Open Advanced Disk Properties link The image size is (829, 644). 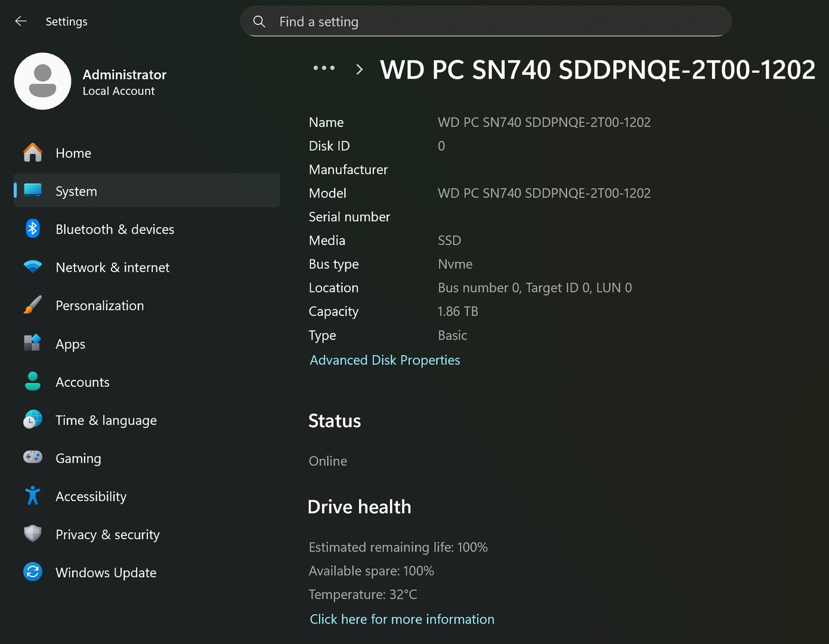coord(385,360)
